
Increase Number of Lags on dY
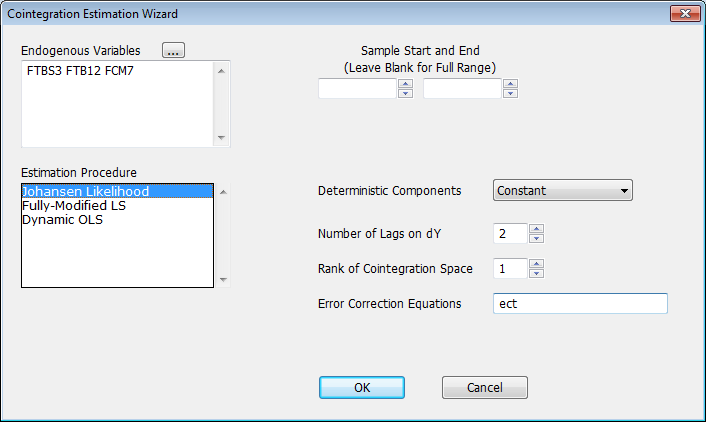click(x=537, y=229)
